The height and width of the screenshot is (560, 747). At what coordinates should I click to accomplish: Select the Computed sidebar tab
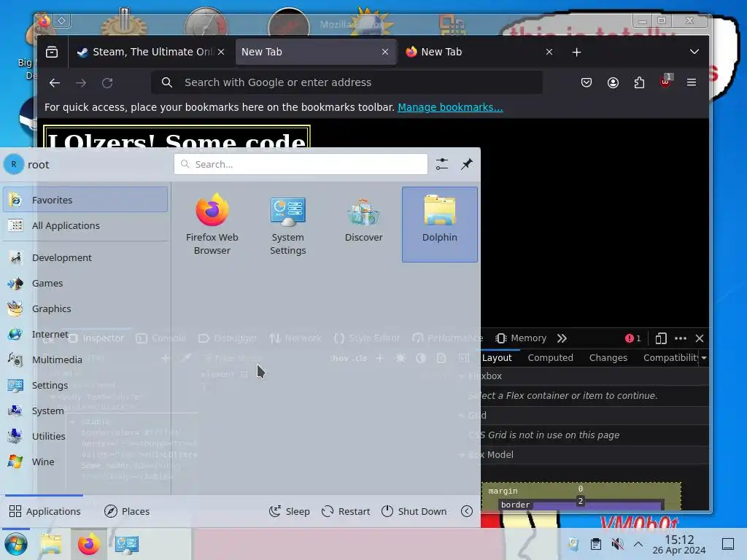click(x=550, y=357)
